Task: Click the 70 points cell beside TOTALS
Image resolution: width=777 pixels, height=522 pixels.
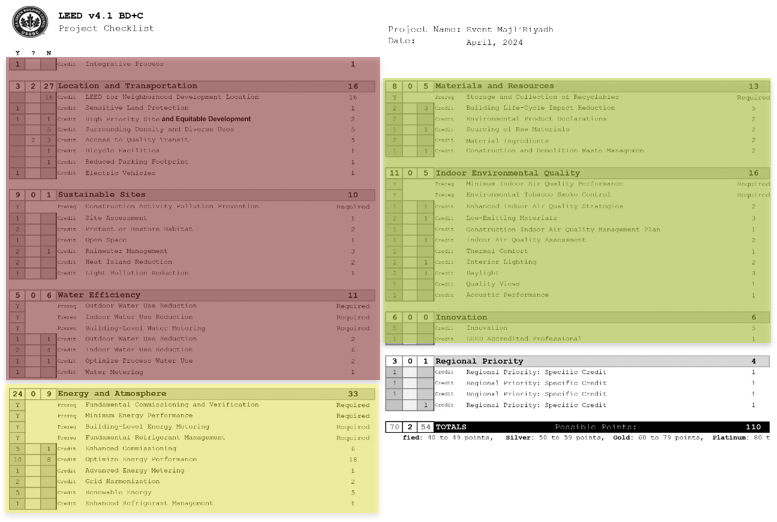Action: (x=394, y=427)
